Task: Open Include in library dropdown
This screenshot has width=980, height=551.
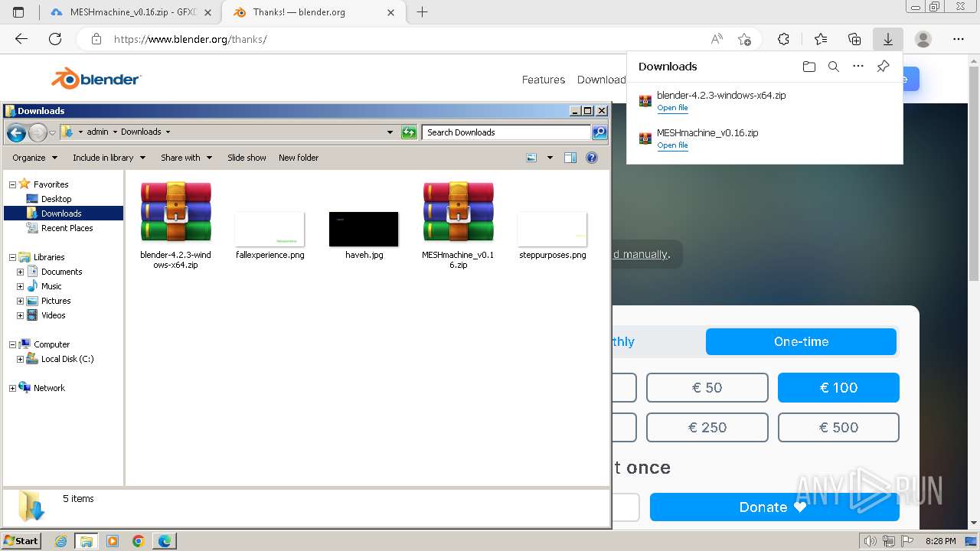Action: click(109, 158)
